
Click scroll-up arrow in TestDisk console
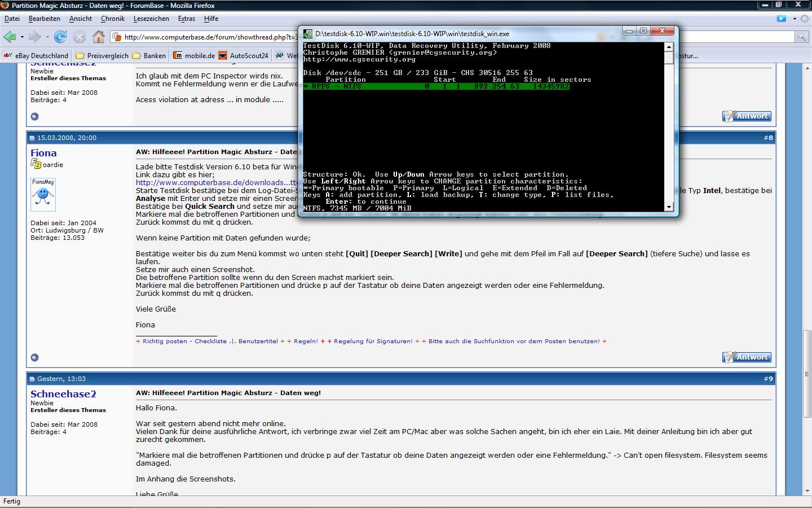[669, 47]
